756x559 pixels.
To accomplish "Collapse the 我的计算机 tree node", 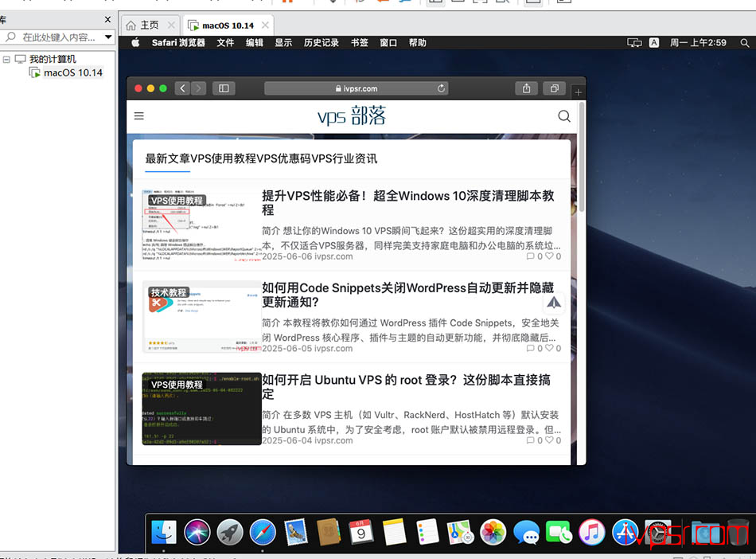I will tap(6, 60).
